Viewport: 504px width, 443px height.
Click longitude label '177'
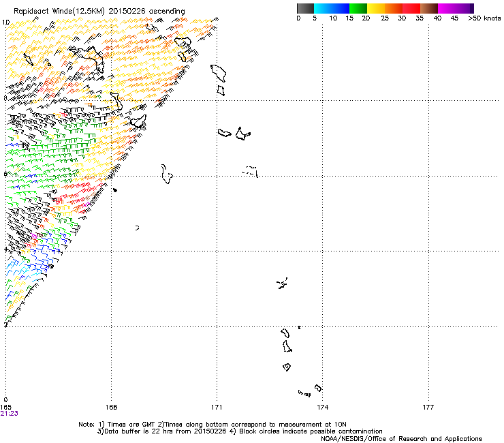[428, 408]
